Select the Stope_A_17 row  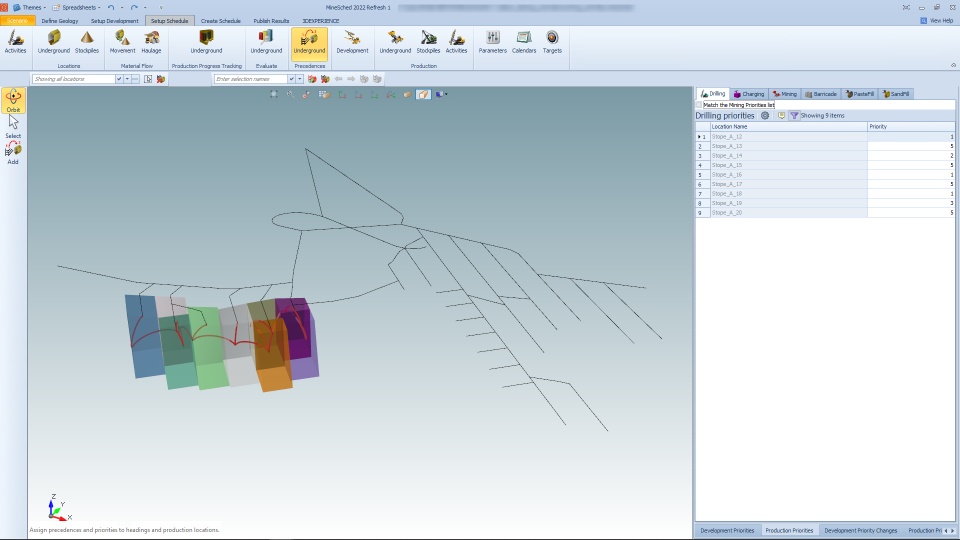pos(825,184)
